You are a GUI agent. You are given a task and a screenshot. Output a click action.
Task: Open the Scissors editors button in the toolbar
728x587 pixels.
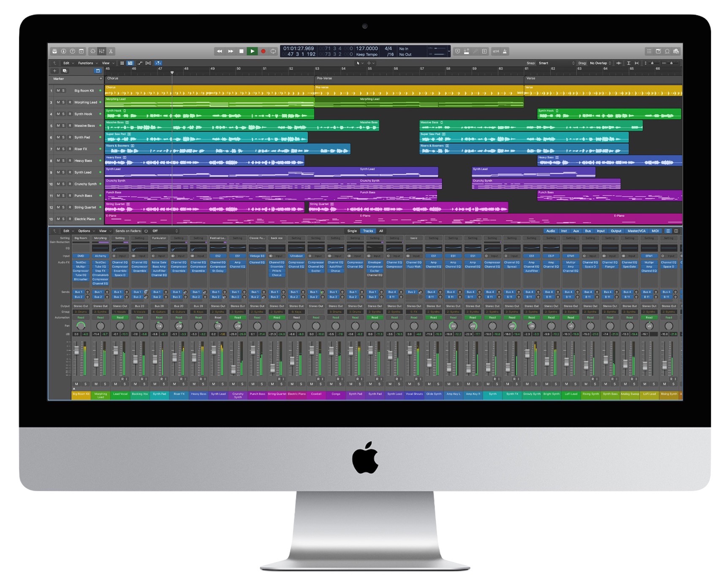coord(111,51)
